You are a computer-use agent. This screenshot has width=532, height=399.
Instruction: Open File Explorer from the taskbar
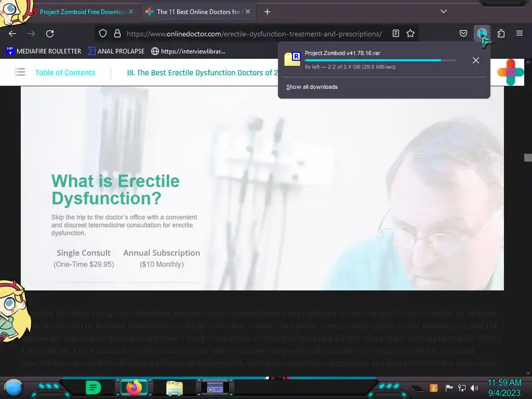click(175, 388)
